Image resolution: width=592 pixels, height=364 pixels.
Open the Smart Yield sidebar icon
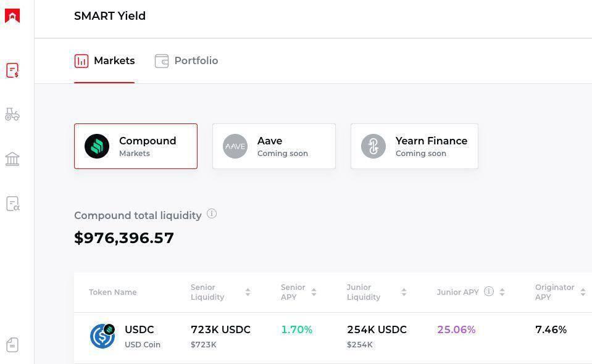click(12, 70)
